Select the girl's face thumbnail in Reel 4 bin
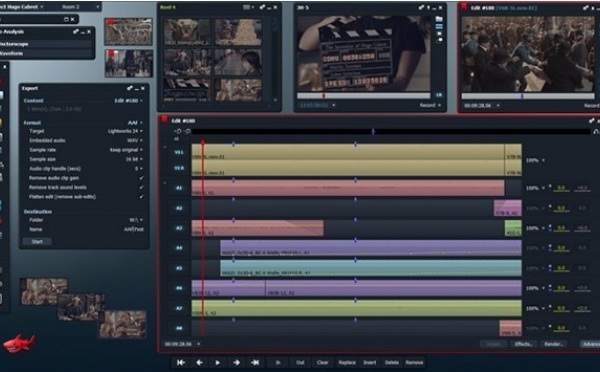The height and width of the screenshot is (372, 600). click(238, 62)
